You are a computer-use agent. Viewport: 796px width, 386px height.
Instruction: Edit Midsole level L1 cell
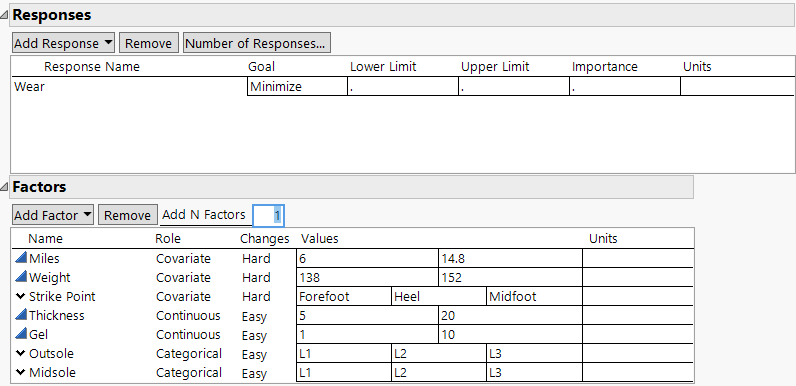[x=344, y=372]
